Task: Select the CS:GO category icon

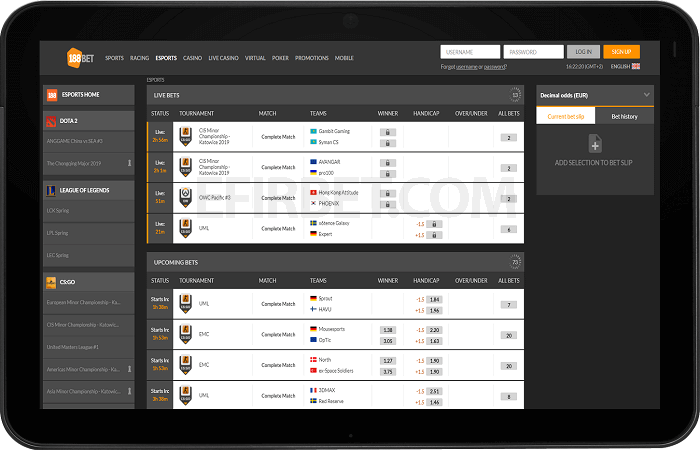Action: pyautogui.click(x=51, y=282)
